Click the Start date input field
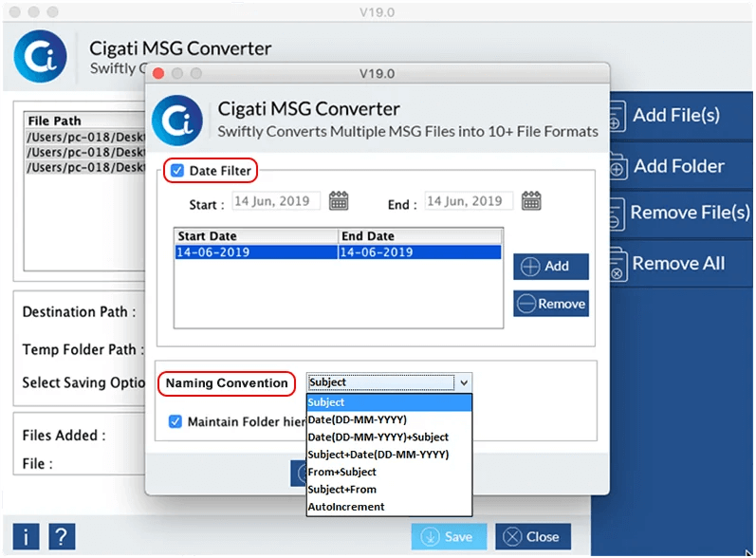 pos(276,200)
